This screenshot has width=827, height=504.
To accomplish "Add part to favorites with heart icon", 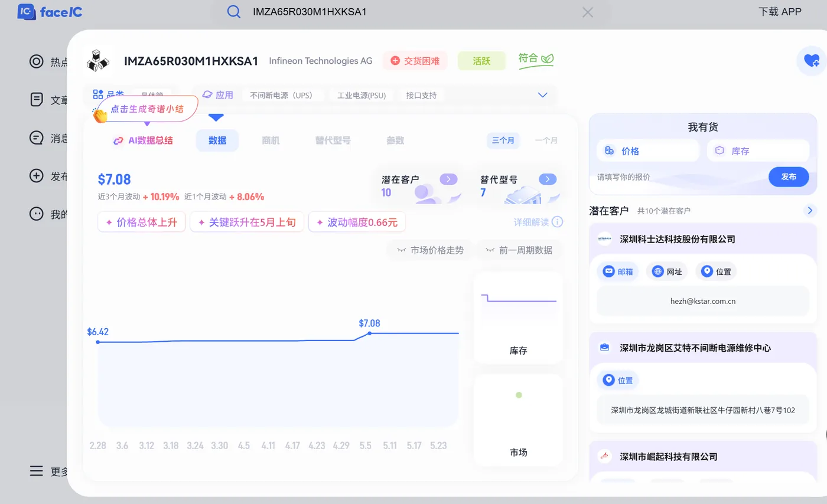I will (x=812, y=60).
